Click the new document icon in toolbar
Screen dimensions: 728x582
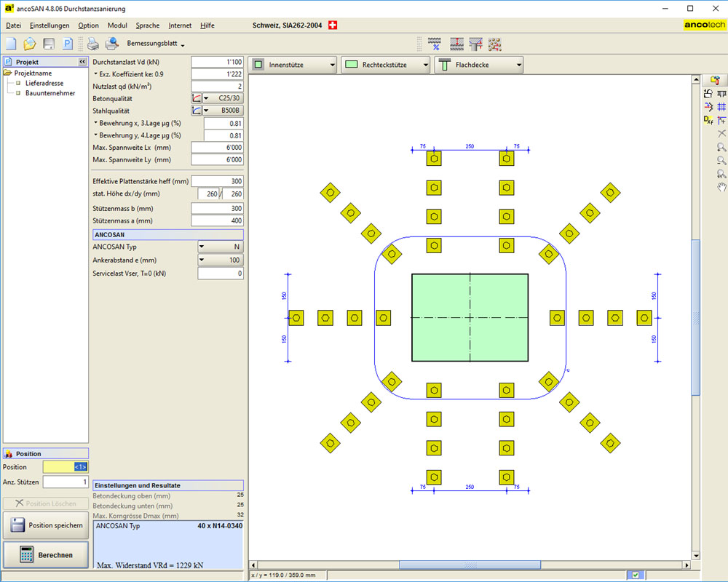[x=11, y=44]
